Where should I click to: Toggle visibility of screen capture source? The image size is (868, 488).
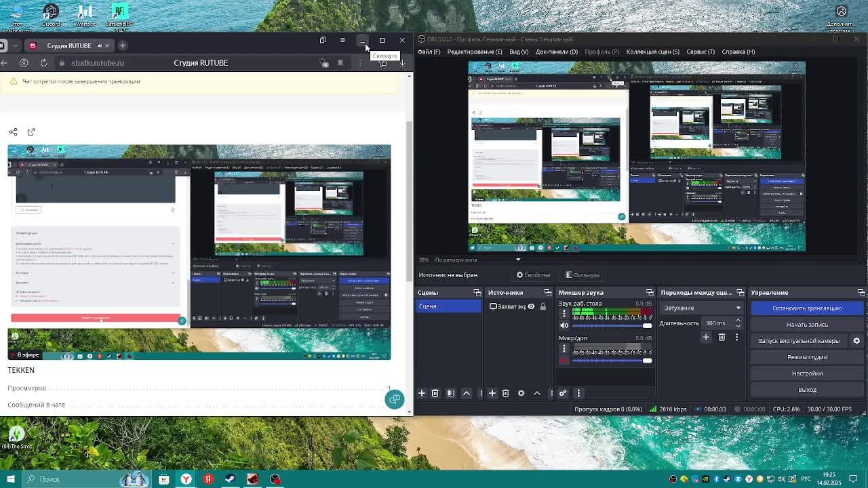(531, 306)
